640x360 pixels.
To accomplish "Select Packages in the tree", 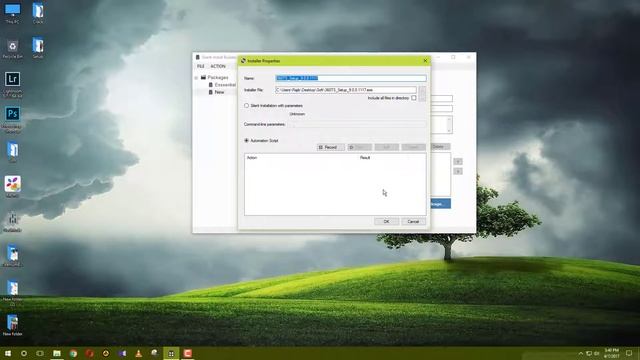I will tap(218, 77).
